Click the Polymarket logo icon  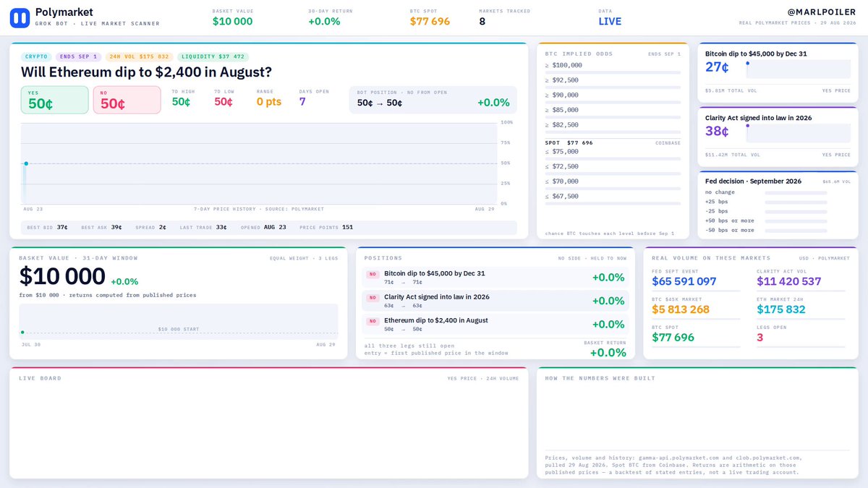20,17
